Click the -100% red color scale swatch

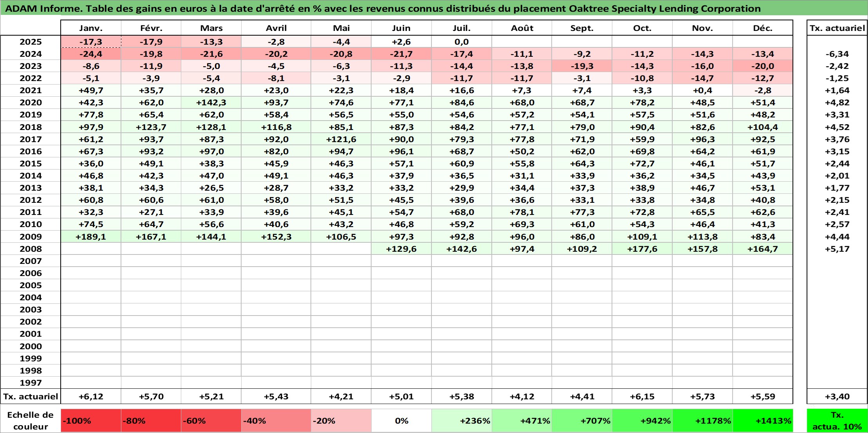[x=91, y=420]
